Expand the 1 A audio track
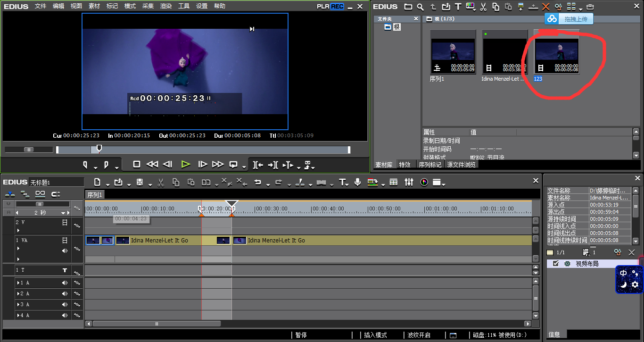 click(x=18, y=283)
